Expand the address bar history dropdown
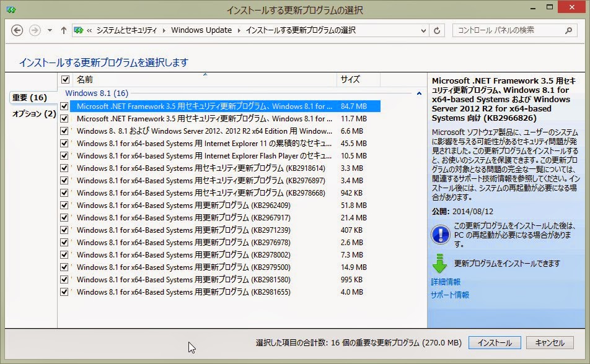Screen dimensions: 590x364 click(x=423, y=30)
